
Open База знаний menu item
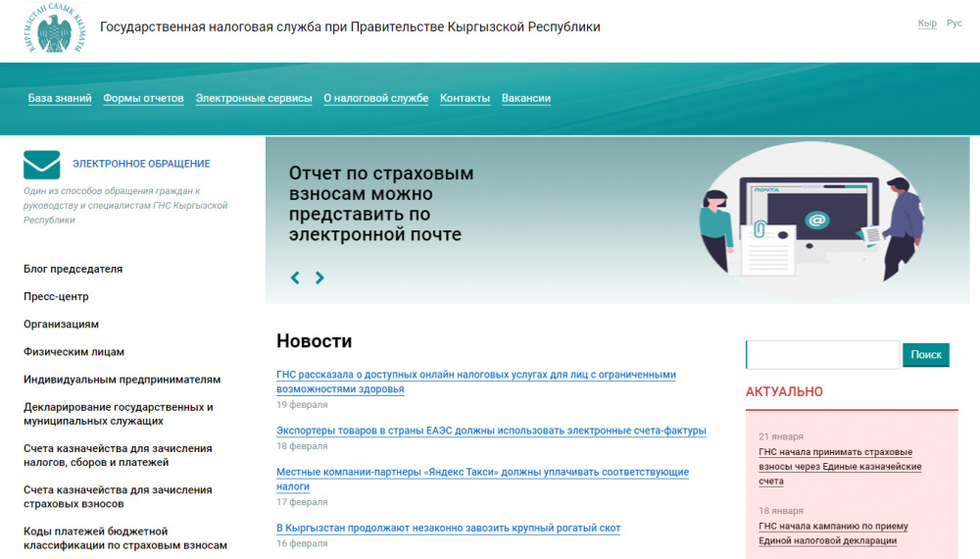click(60, 98)
